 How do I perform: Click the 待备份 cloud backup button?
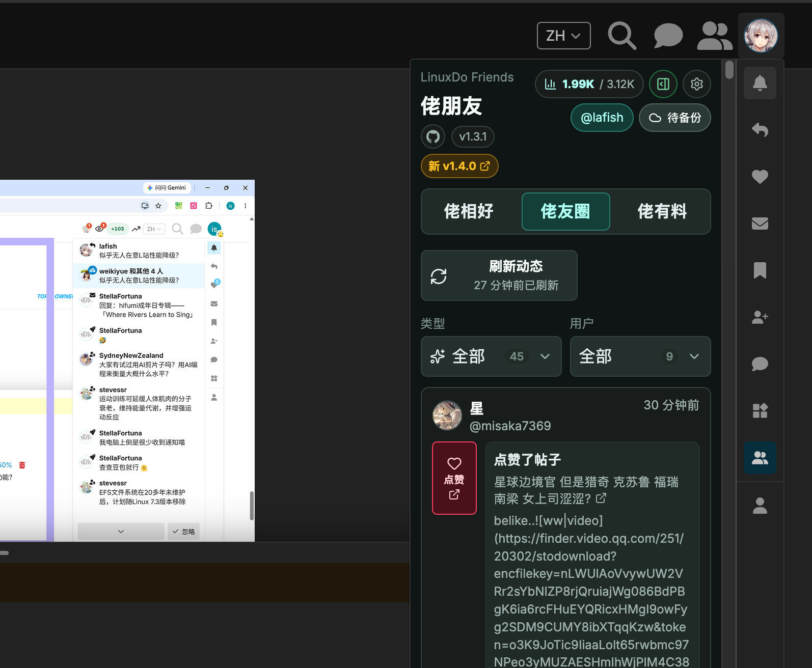(674, 118)
